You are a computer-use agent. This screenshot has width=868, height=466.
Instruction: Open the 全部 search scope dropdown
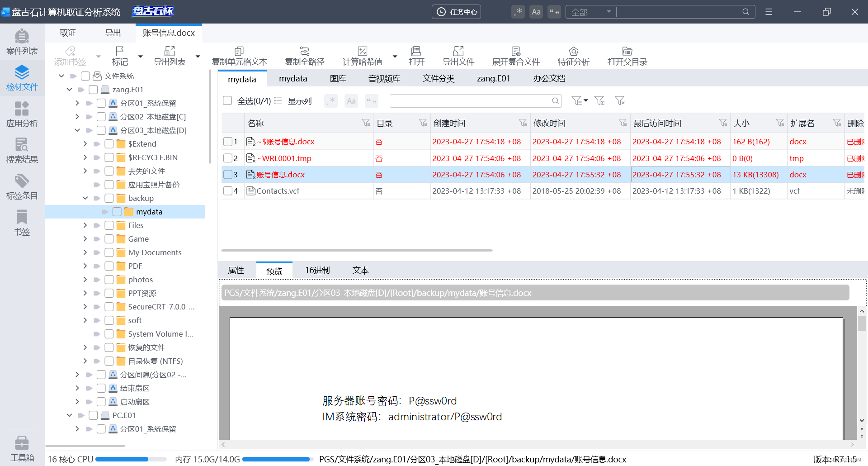591,12
